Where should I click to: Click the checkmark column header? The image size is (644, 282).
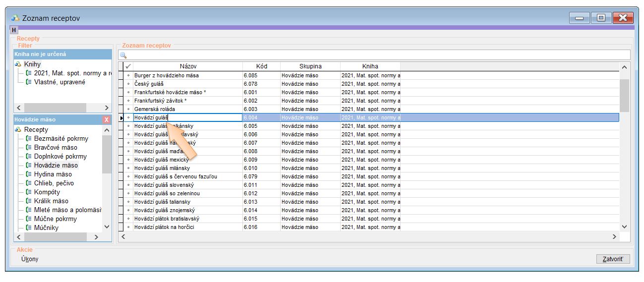click(128, 66)
